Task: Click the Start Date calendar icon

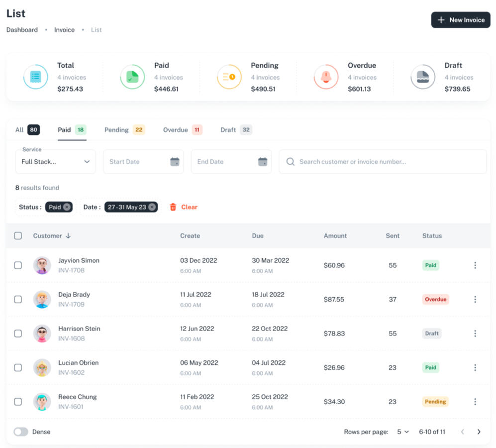Action: click(175, 162)
